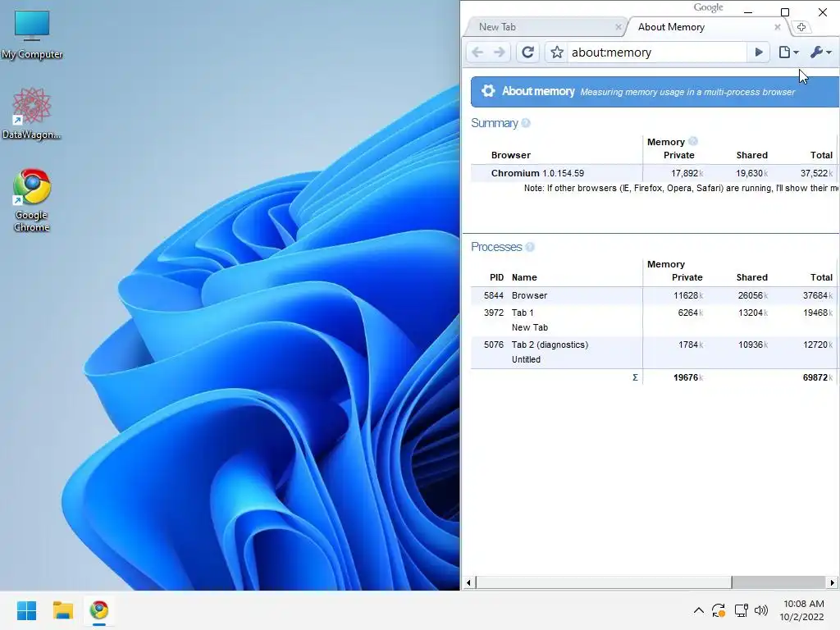The width and height of the screenshot is (840, 630).
Task: Select the DataWagon desktop shortcut
Action: pyautogui.click(x=32, y=113)
